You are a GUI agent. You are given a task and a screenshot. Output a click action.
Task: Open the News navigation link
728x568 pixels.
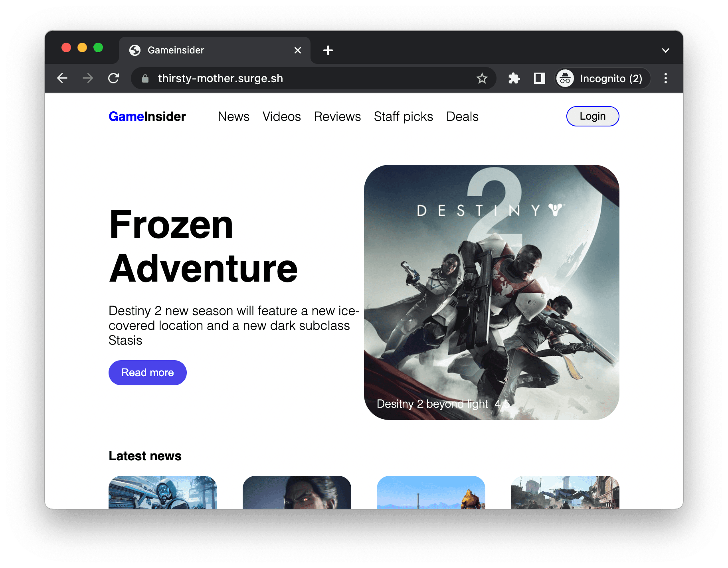click(233, 116)
